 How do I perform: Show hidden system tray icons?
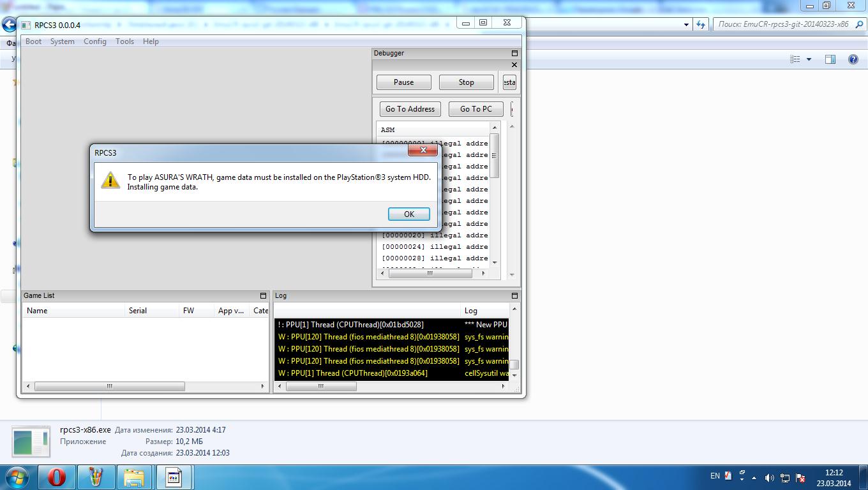point(742,477)
